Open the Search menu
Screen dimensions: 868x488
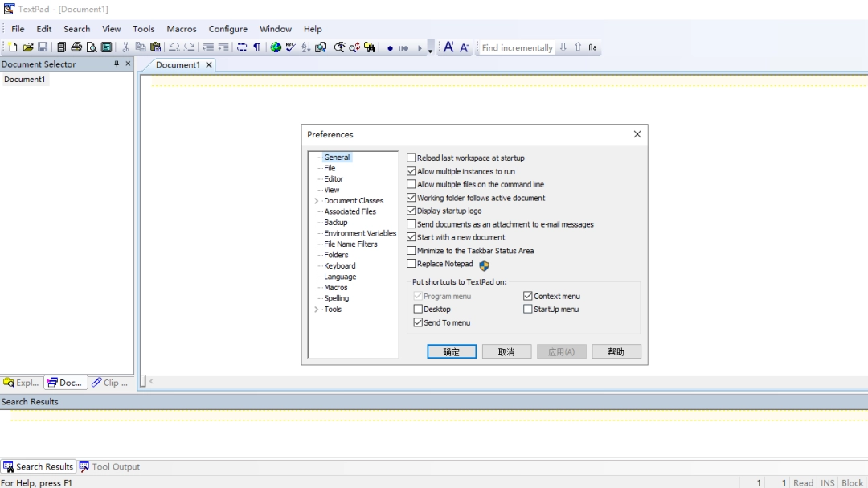tap(76, 29)
